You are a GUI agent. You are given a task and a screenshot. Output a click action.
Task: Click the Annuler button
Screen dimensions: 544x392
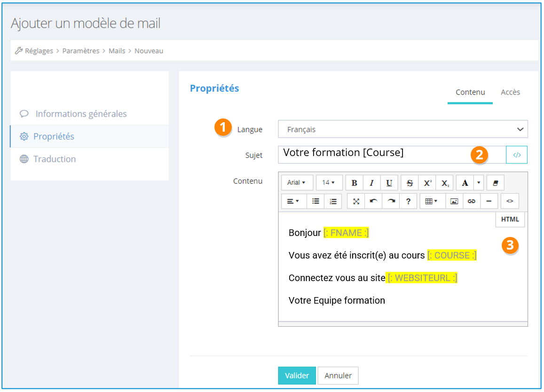coord(338,376)
